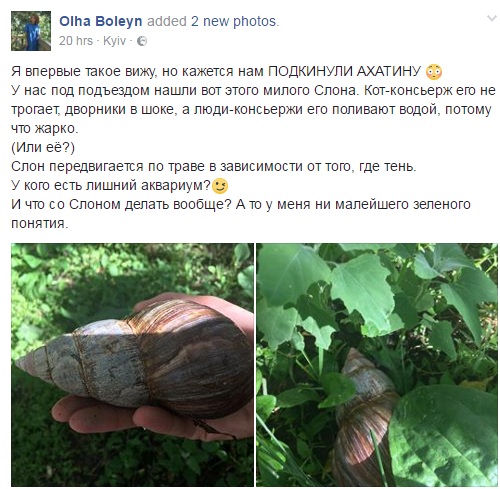This screenshot has width=500, height=489.
Task: Click the '20 hrs' timestamp
Action: (76, 41)
